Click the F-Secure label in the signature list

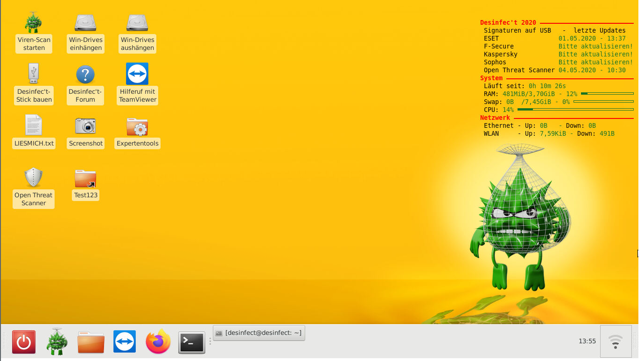[499, 46]
